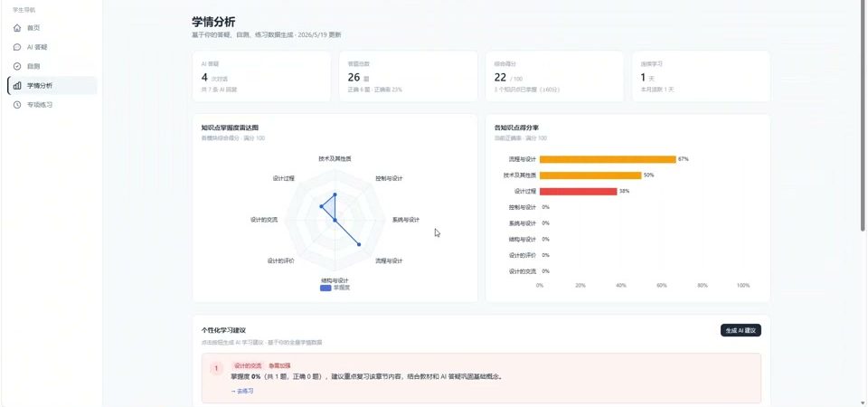Open AI 答疑 in the sidebar
Viewport: 868px width, 407px height.
pyautogui.click(x=52, y=47)
